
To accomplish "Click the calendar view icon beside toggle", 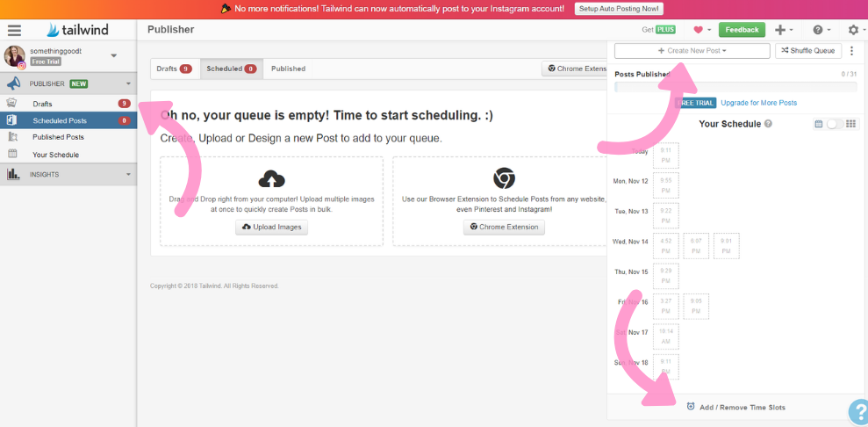I will tap(819, 124).
